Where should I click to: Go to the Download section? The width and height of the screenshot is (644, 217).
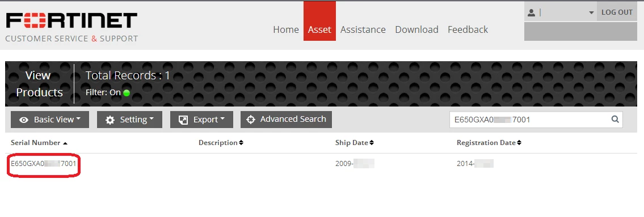click(416, 29)
